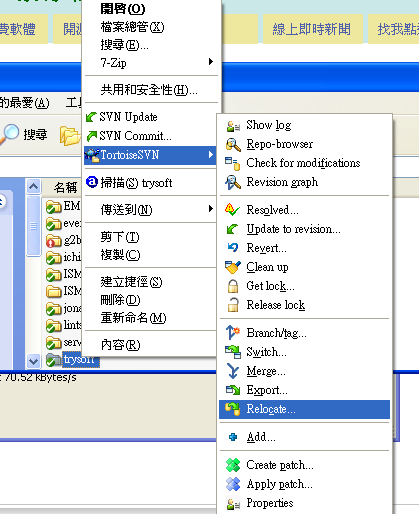Click the Check for modifications icon
Viewport: 419px width, 514px height.
(x=233, y=164)
